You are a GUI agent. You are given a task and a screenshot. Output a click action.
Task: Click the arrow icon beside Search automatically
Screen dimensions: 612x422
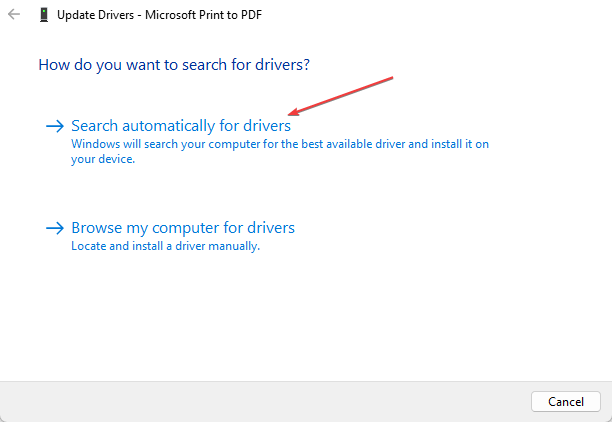pyautogui.click(x=55, y=126)
